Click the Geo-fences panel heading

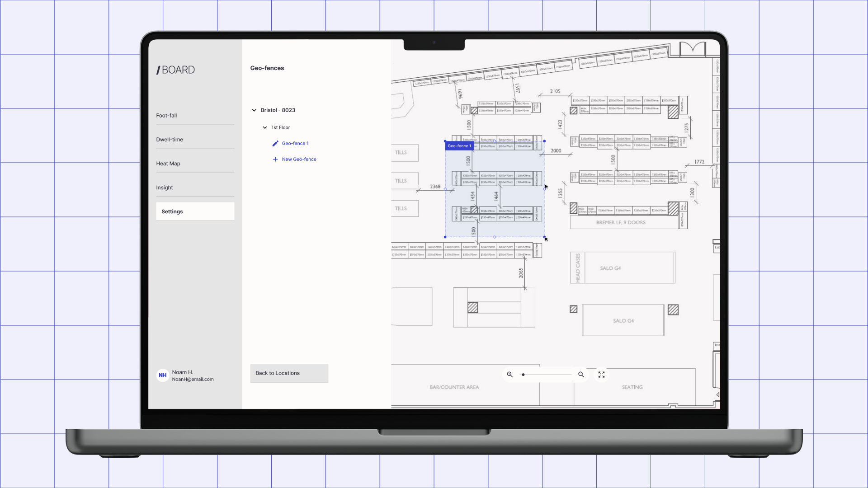pos(267,68)
